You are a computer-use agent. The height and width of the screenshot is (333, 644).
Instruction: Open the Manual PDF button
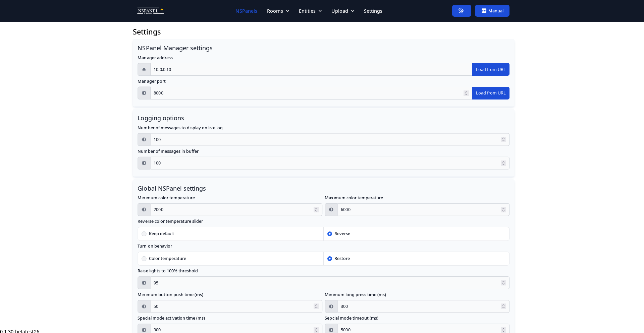tap(492, 11)
